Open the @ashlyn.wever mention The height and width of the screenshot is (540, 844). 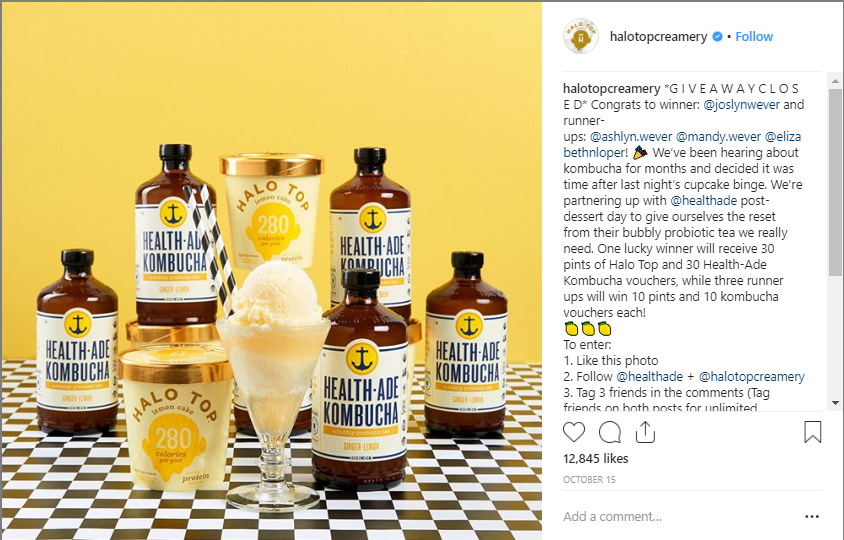click(x=631, y=137)
